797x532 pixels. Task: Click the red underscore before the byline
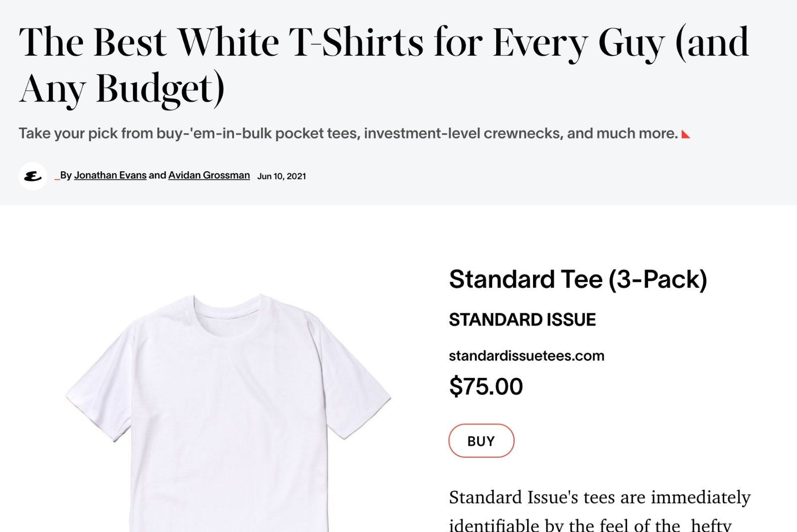tap(57, 178)
